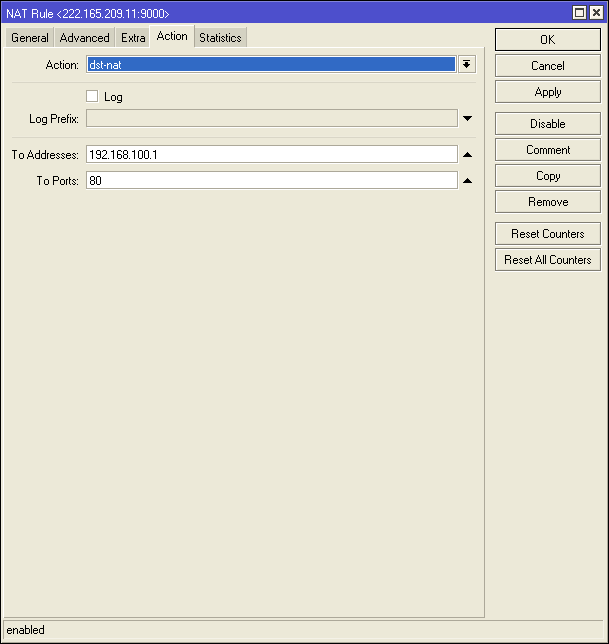Remove the NAT rule
This screenshot has width=609, height=644.
pyautogui.click(x=547, y=202)
